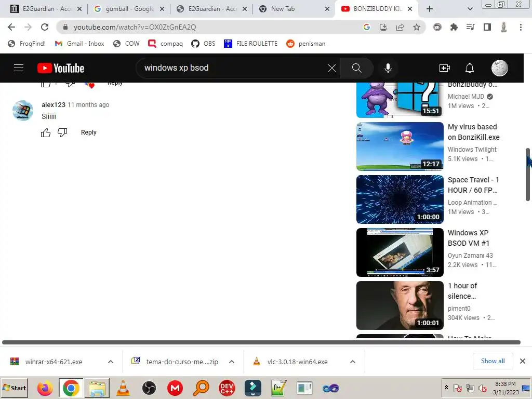Click the install/download page icon in address bar
This screenshot has width=532, height=399.
[383, 27]
